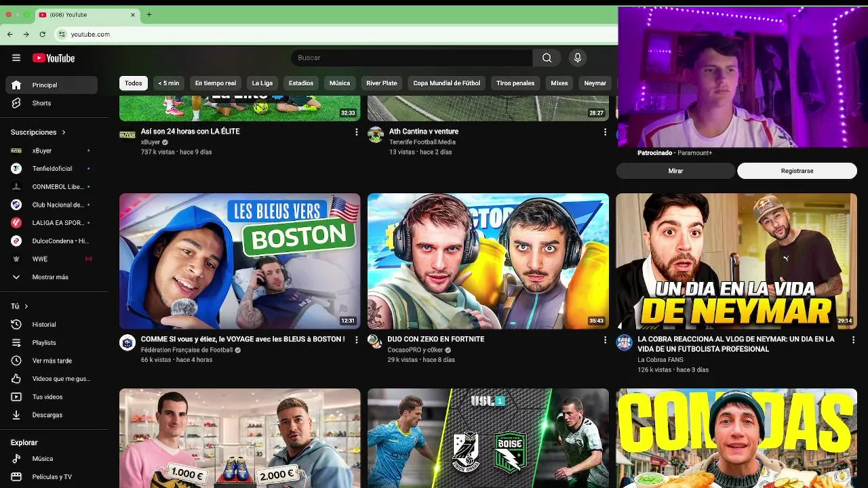Select Copa Mundial de Fútbol chip
The height and width of the screenshot is (488, 868).
coord(447,83)
